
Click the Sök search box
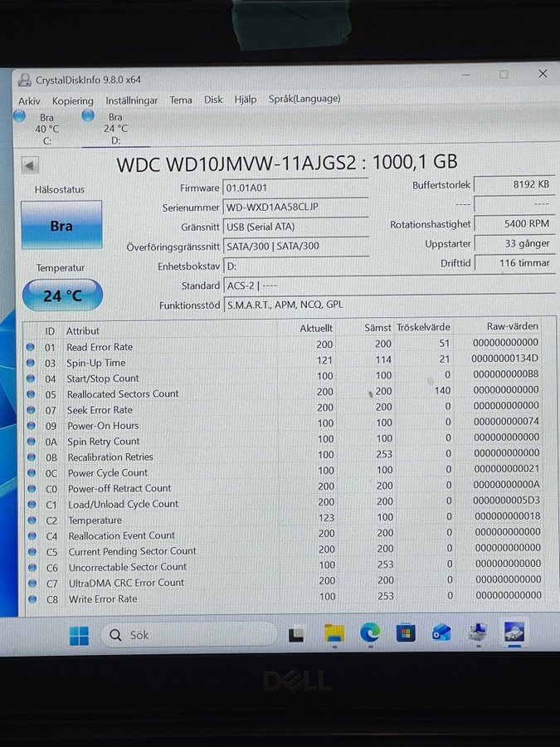[x=188, y=635]
